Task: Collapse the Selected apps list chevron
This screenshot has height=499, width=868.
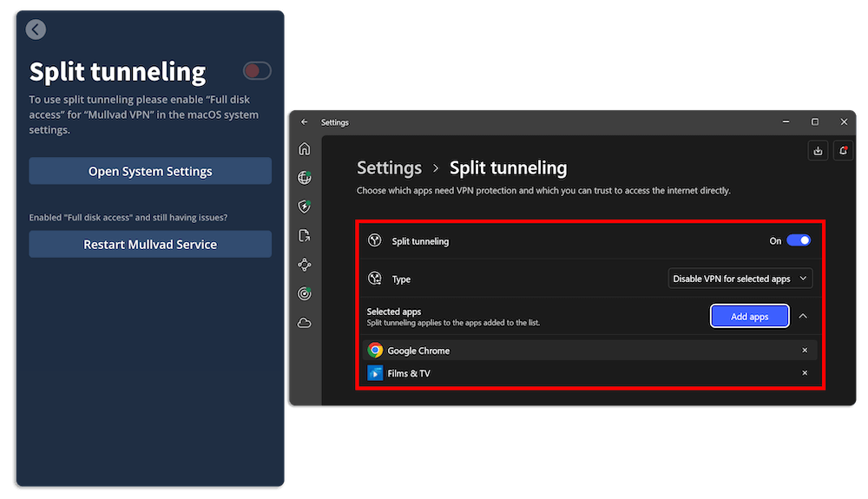Action: (x=803, y=316)
